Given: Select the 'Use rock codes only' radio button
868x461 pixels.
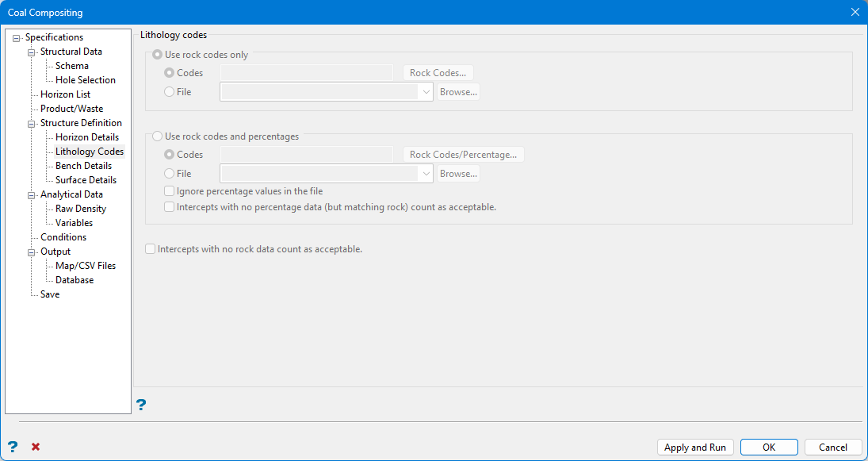Looking at the screenshot, I should (157, 55).
